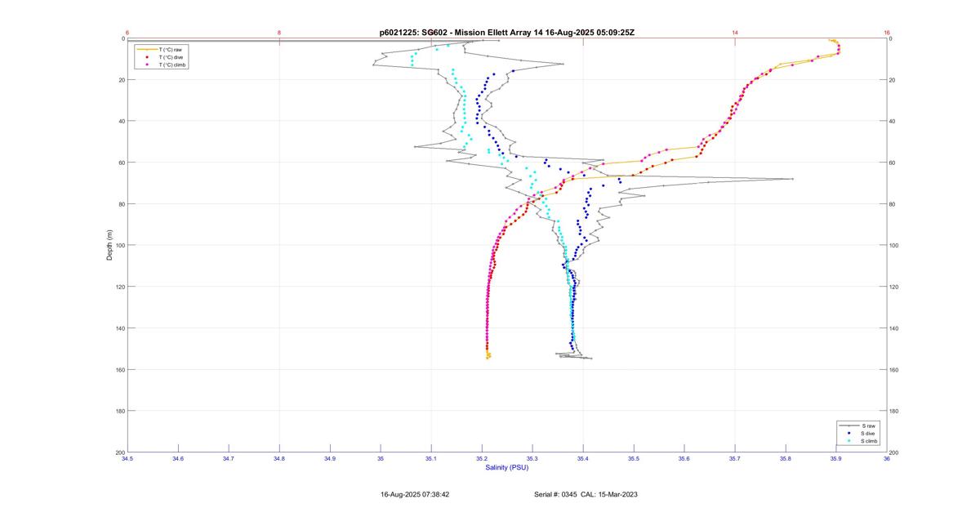Click red temperature tick label 16
This screenshot has height=508, width=980.
(886, 33)
